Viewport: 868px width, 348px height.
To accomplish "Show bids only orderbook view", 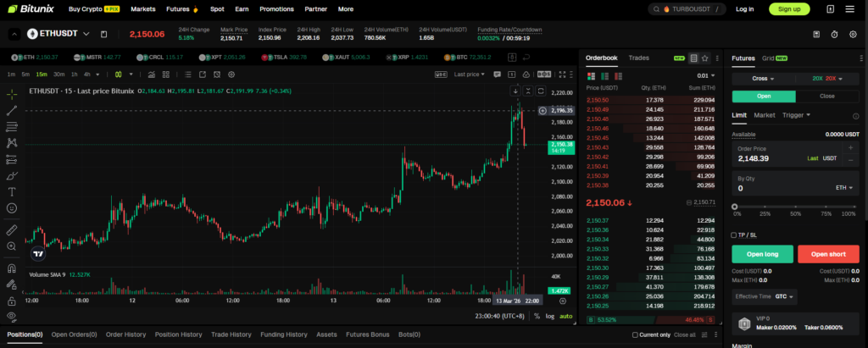I will (604, 76).
